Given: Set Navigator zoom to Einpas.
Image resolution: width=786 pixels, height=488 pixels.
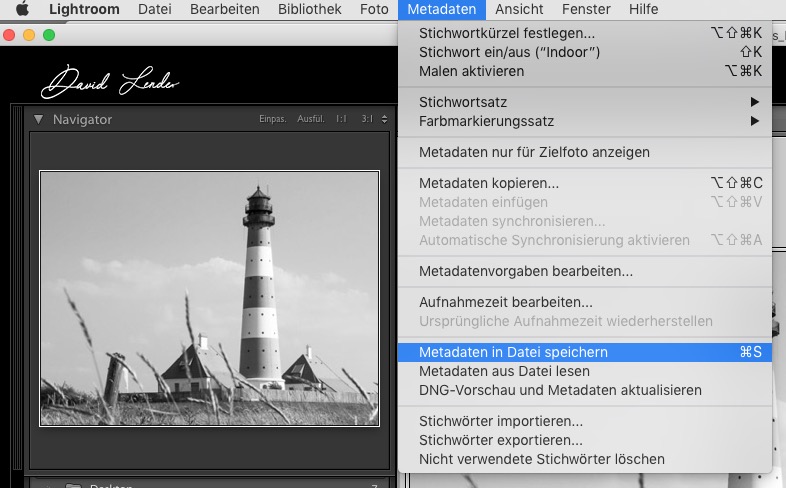Looking at the screenshot, I should 273,119.
